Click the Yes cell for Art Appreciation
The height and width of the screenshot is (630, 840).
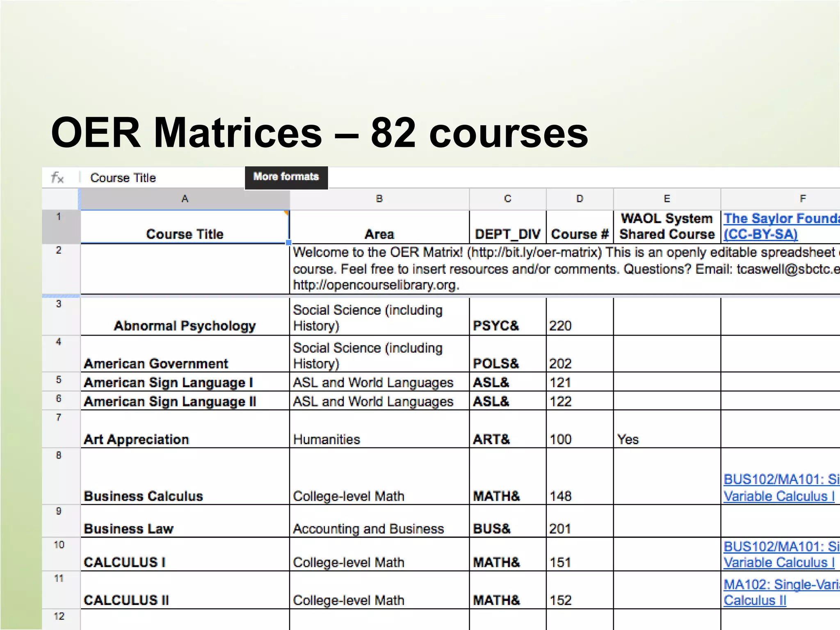[628, 439]
